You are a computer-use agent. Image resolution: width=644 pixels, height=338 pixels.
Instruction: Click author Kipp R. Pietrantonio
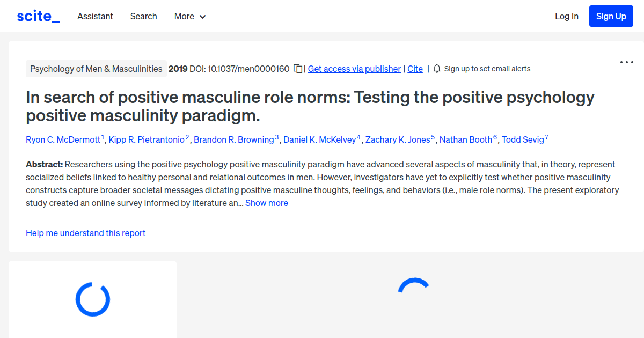(x=147, y=139)
